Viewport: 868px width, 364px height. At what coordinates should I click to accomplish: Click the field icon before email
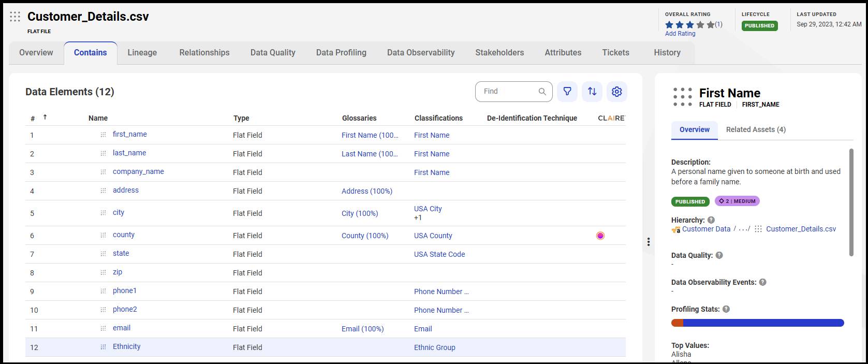[103, 328]
